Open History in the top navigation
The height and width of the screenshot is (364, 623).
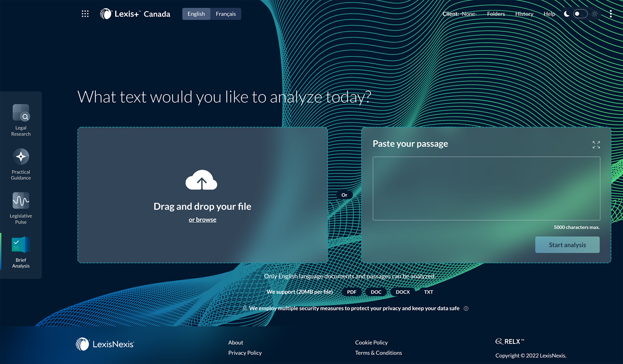click(x=524, y=14)
